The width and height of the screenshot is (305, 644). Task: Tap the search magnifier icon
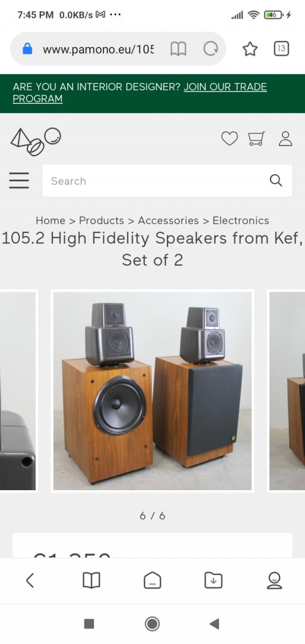(276, 180)
